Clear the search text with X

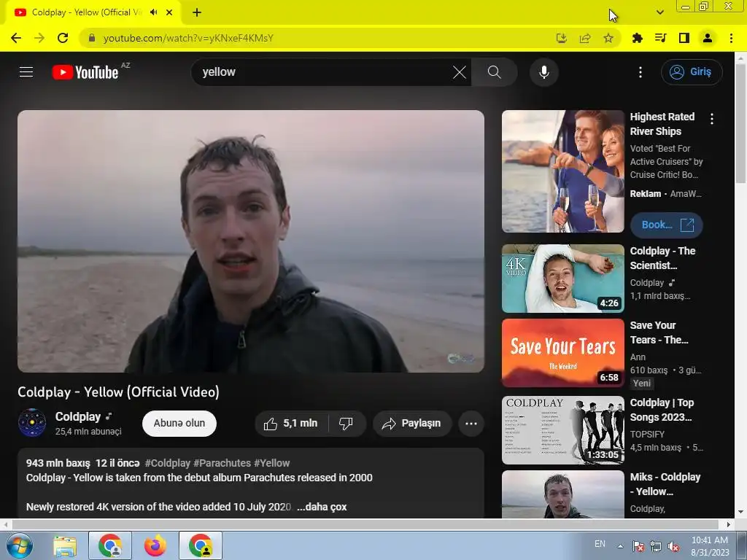[460, 72]
